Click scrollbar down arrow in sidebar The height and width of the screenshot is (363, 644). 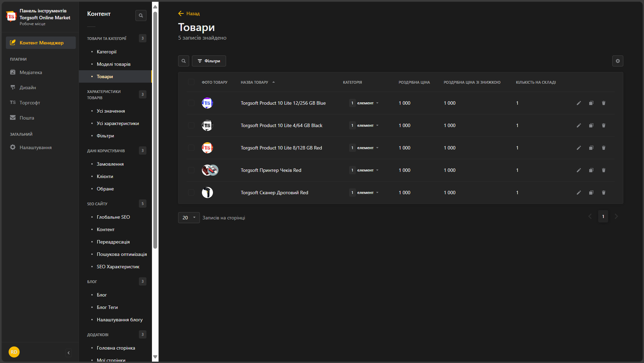(x=155, y=357)
